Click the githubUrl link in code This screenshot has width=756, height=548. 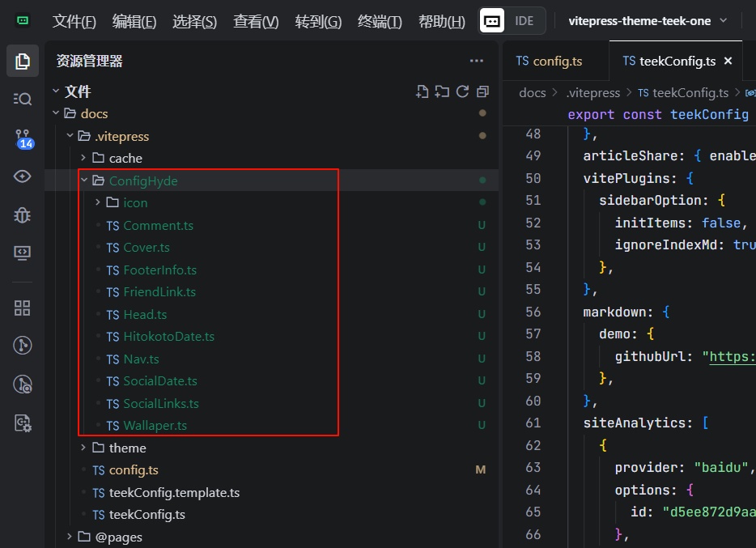[732, 356]
